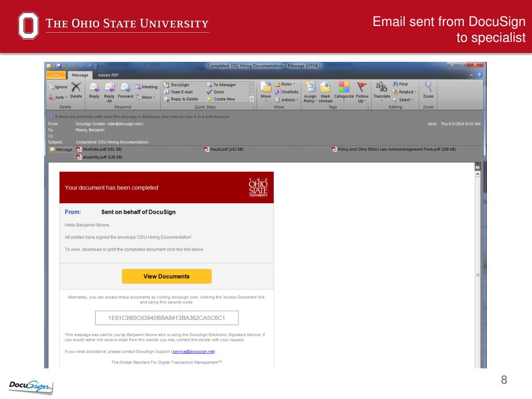Click the security code field
Image resolution: width=532 pixels, height=399 pixels.
[167, 318]
